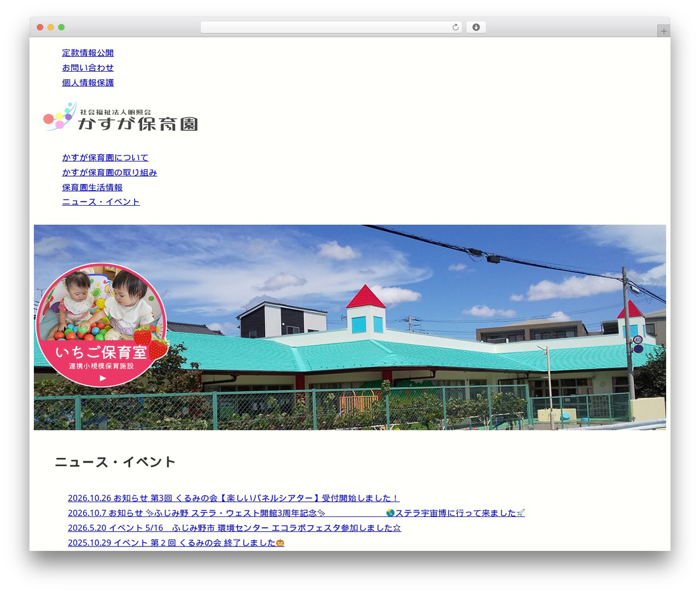Select かすが保育園の取り組み menu item

(109, 172)
